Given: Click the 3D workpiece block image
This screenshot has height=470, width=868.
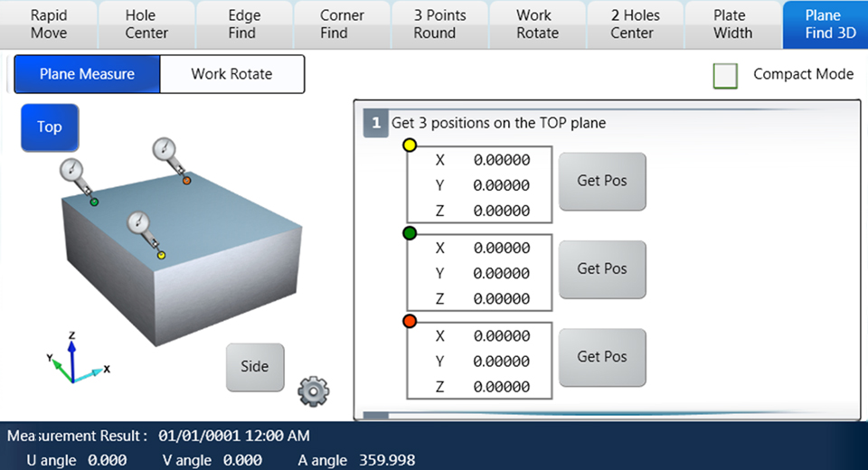Looking at the screenshot, I should pyautogui.click(x=181, y=271).
